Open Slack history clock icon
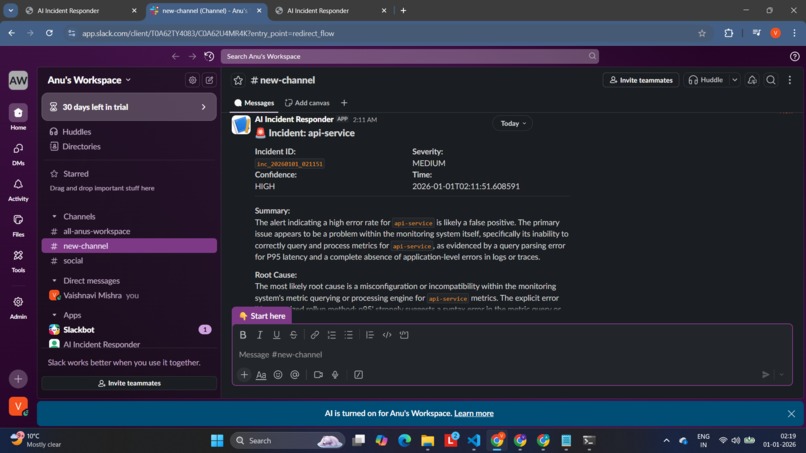The height and width of the screenshot is (453, 806). (209, 56)
